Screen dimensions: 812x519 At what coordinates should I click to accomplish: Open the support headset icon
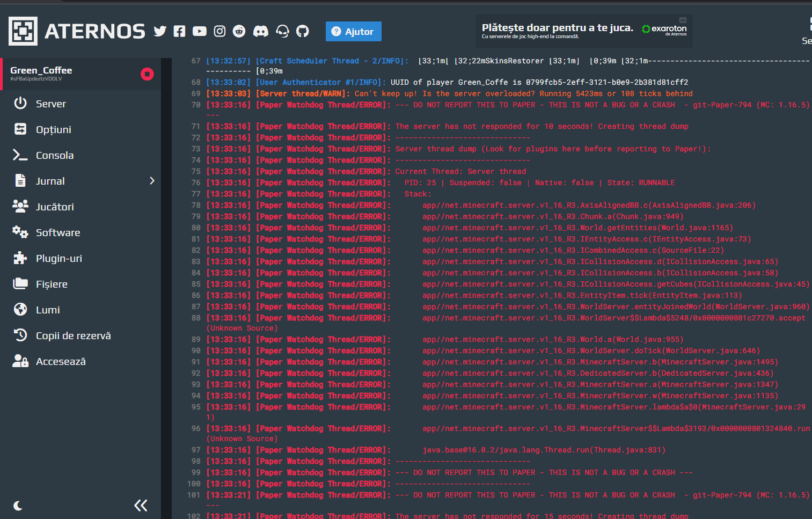(282, 31)
